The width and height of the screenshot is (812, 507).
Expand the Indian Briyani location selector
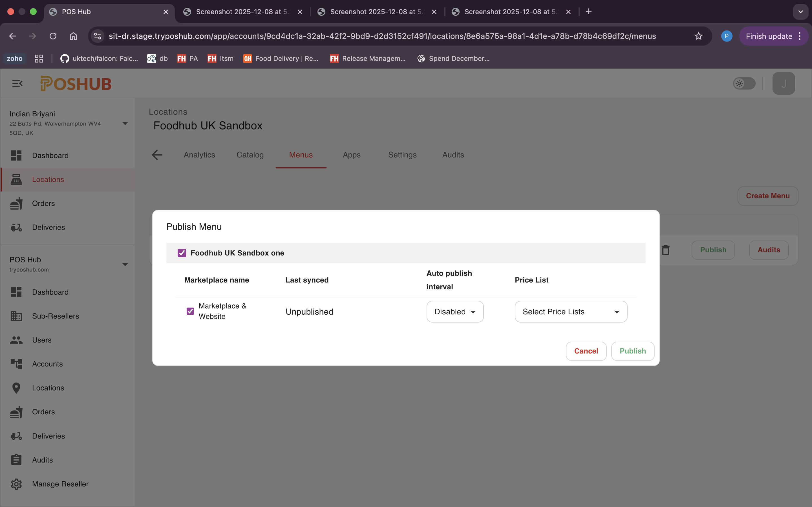click(x=125, y=123)
